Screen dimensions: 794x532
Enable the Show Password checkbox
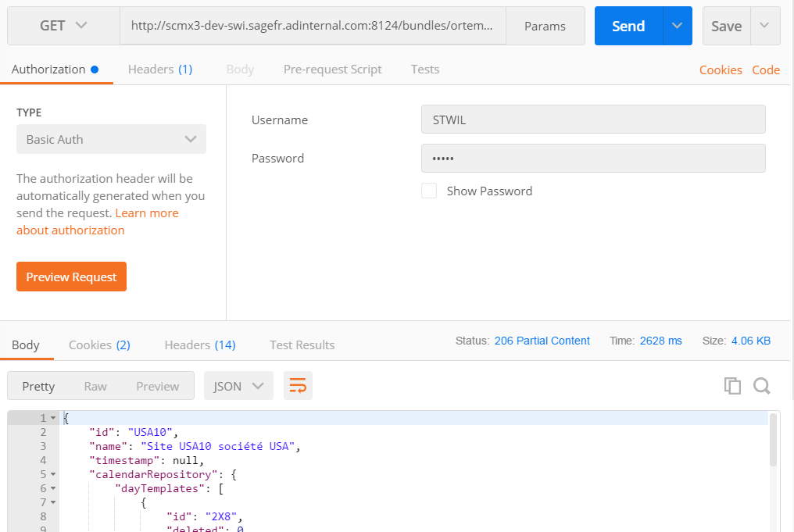pyautogui.click(x=429, y=191)
